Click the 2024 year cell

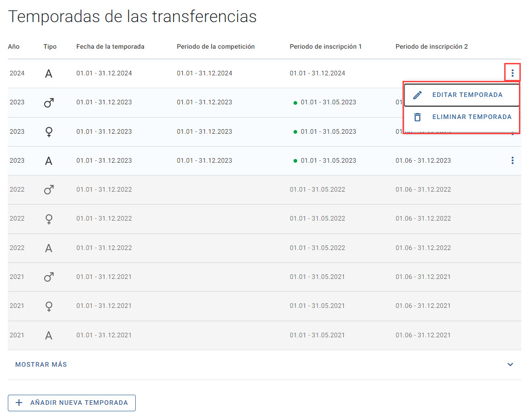tap(17, 73)
